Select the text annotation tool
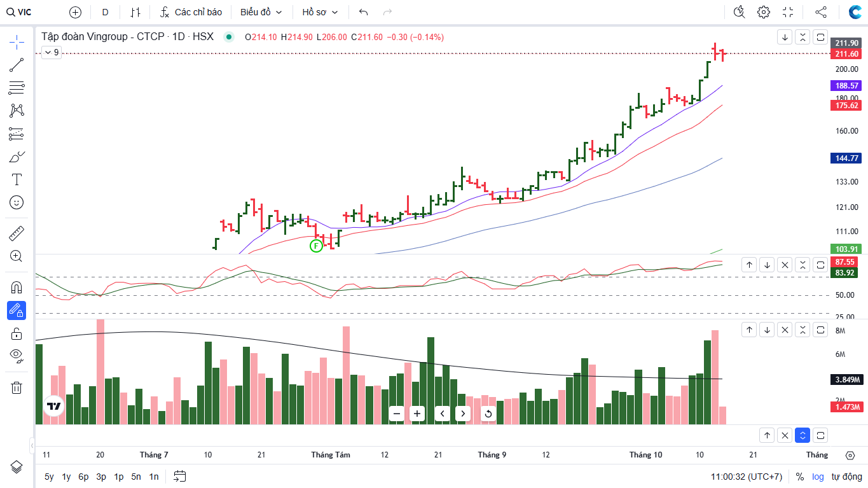The width and height of the screenshot is (868, 488). click(17, 179)
